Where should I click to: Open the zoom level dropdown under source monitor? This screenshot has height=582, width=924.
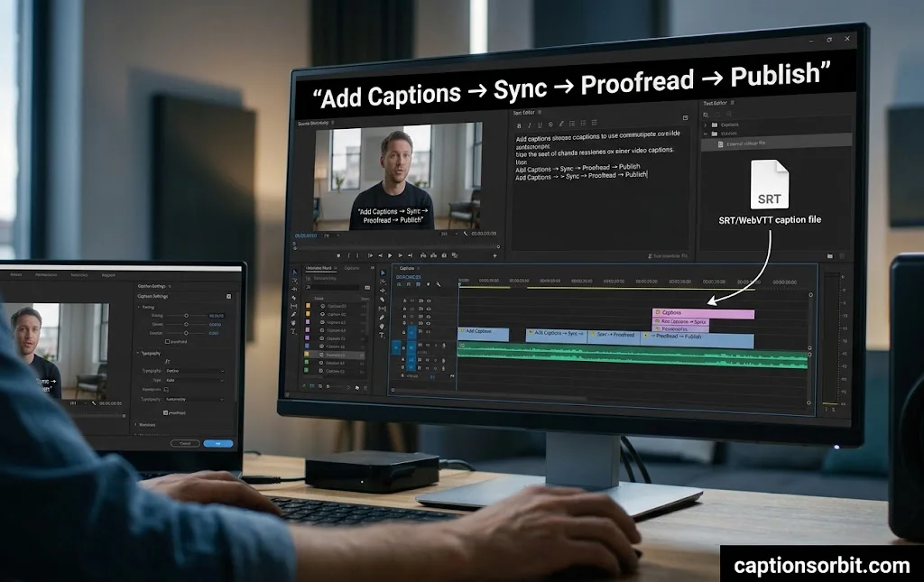coord(332,236)
